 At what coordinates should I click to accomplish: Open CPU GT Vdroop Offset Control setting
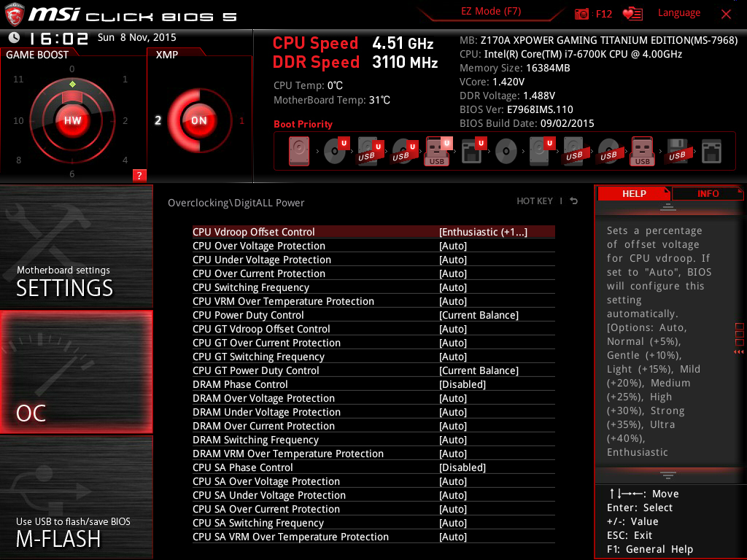[373, 329]
